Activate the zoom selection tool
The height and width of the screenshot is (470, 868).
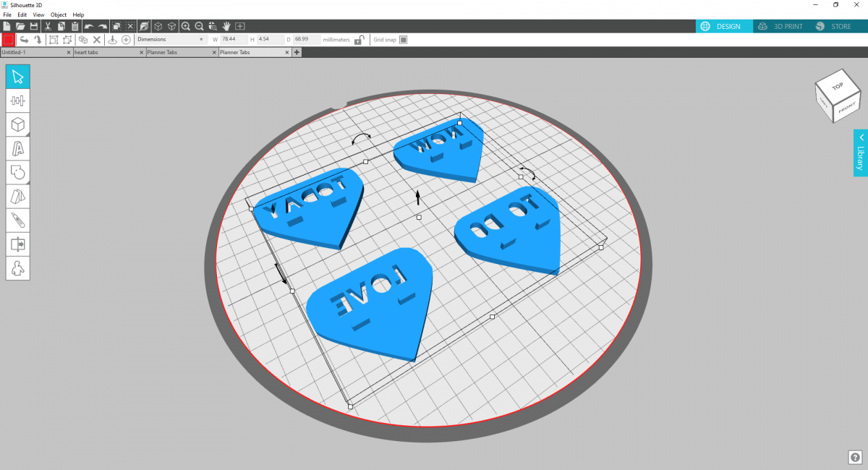pos(213,26)
